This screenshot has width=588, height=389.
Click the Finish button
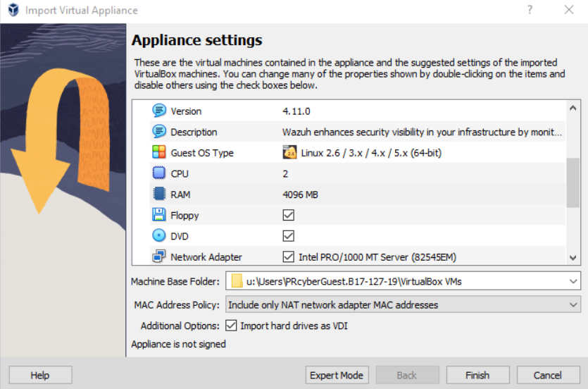477,375
